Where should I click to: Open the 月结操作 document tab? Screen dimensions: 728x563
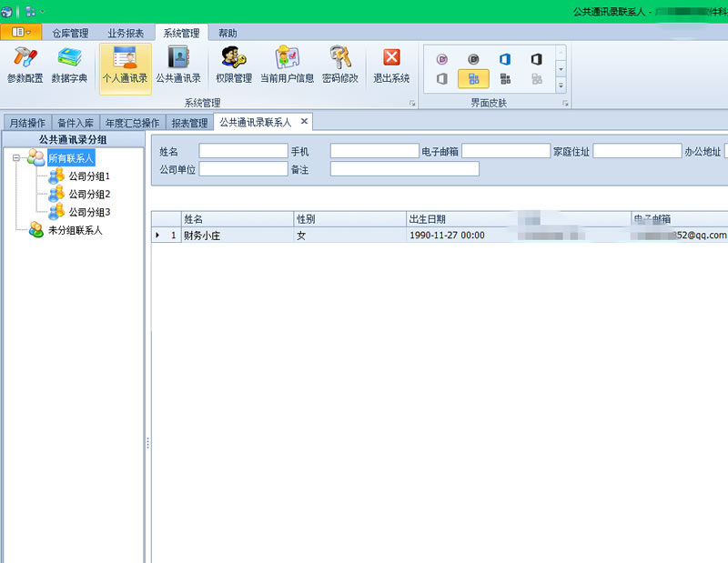[26, 123]
